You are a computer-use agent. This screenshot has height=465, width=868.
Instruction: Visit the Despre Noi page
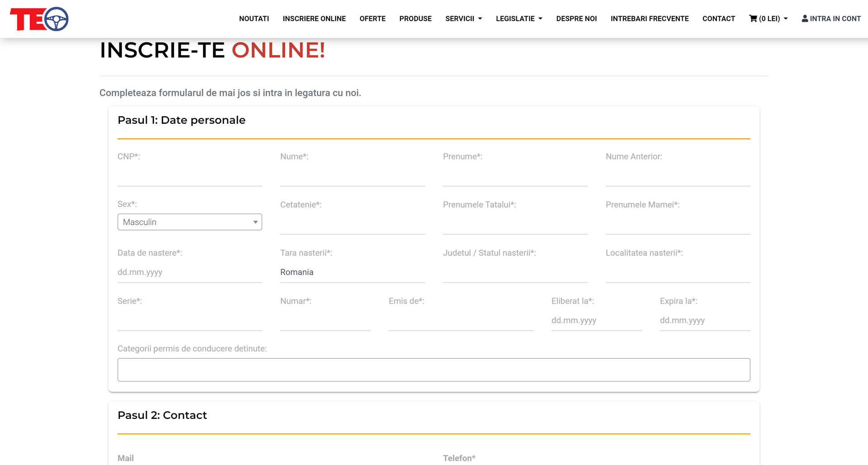coord(576,19)
